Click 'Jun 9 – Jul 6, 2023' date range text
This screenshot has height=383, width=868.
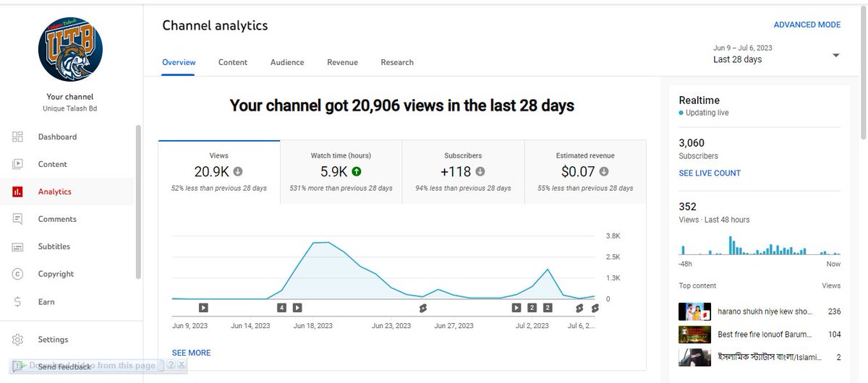[x=743, y=48]
